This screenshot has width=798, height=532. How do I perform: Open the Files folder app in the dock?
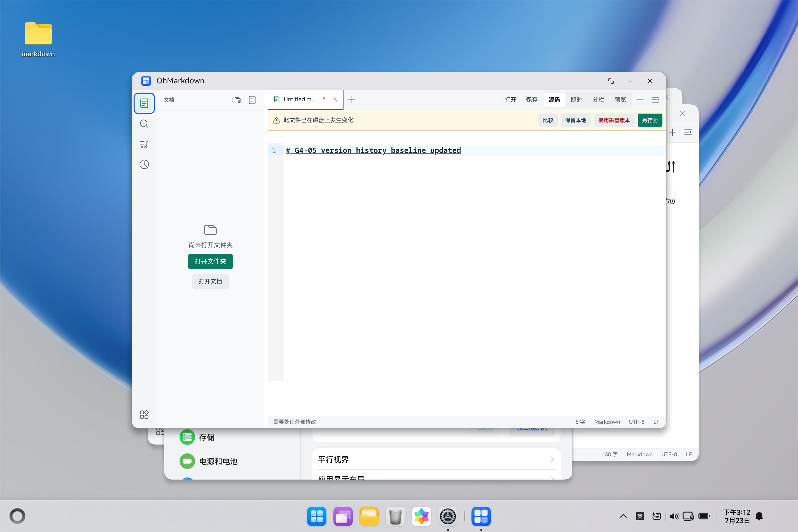369,516
